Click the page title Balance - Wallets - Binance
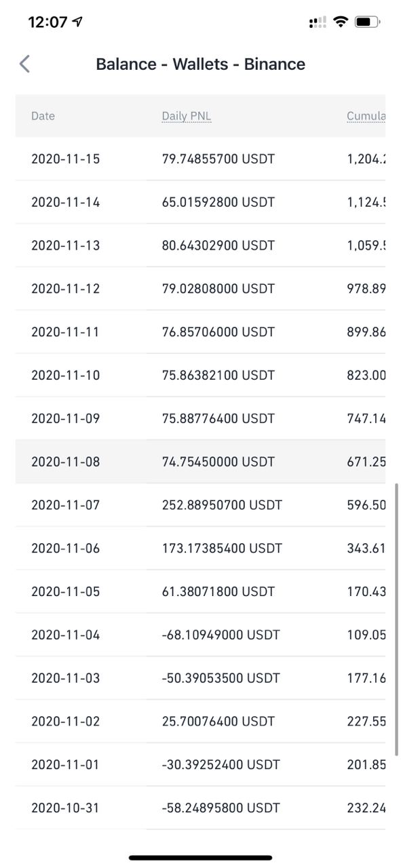The width and height of the screenshot is (401, 868). [x=200, y=64]
